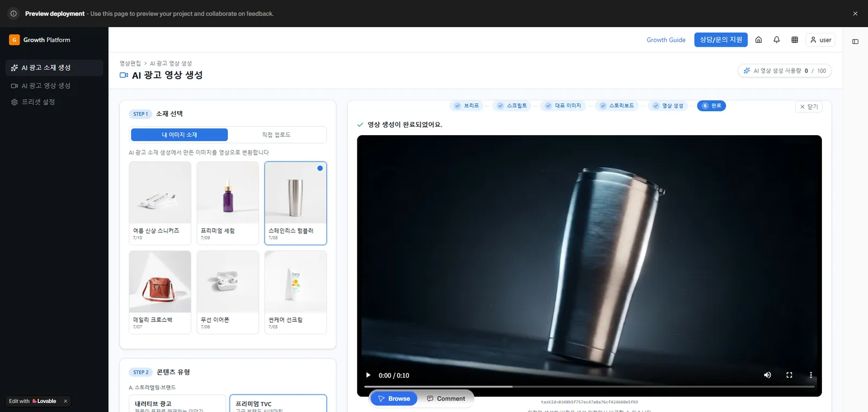This screenshot has height=412, width=868.
Task: Click the 영상편집 breadcrumb
Action: [130, 64]
